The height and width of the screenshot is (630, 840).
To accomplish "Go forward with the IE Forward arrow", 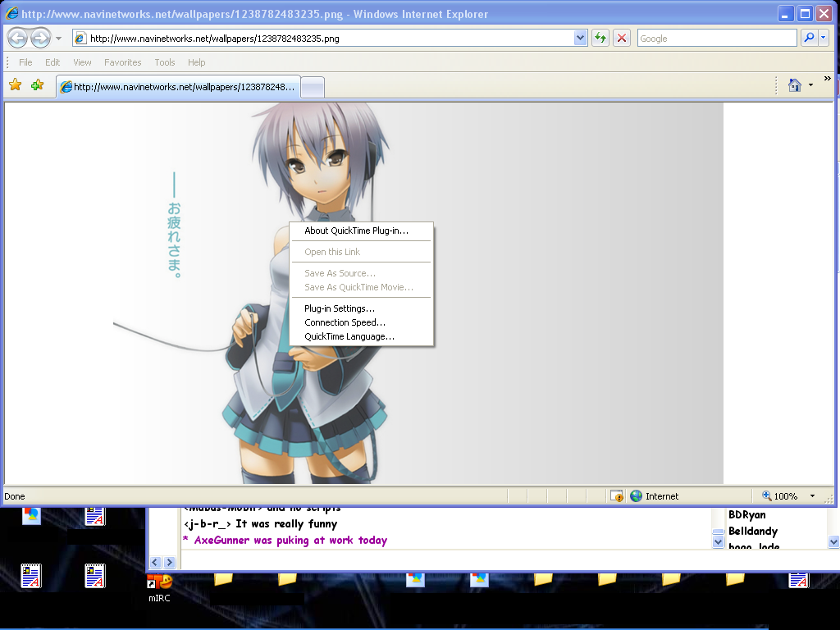I will 41,38.
